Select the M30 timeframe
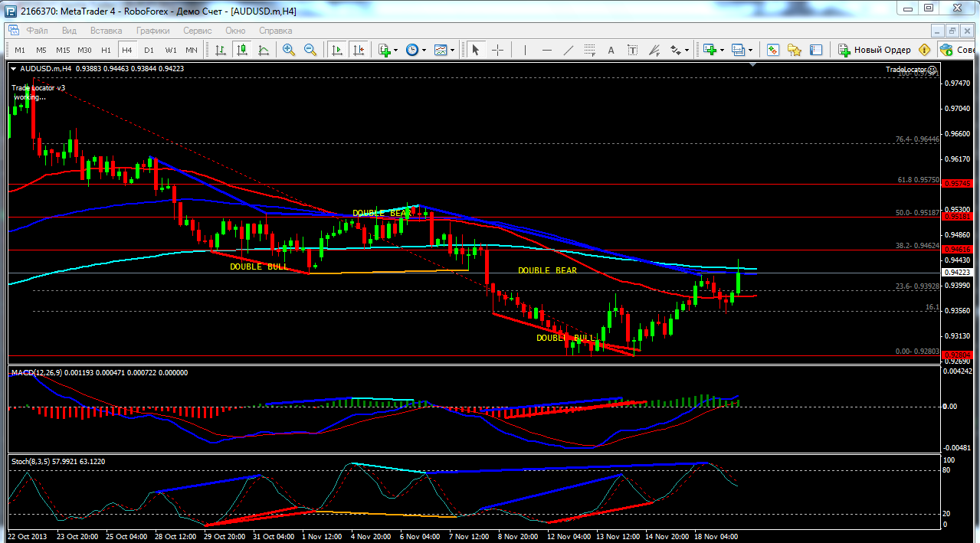 [84, 50]
